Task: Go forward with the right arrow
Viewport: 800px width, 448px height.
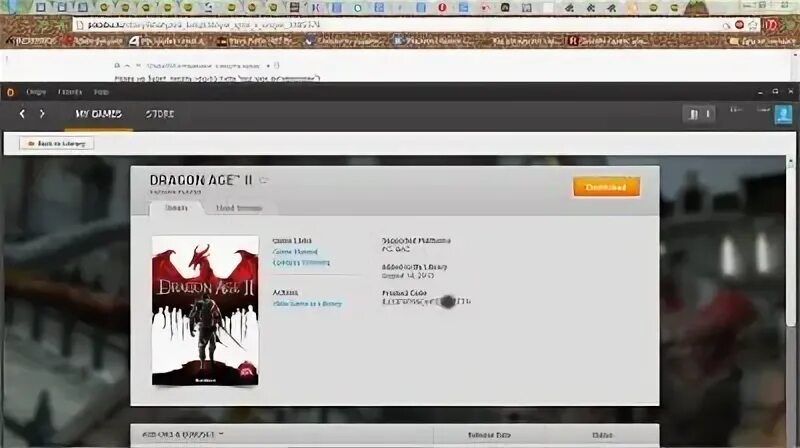Action: pyautogui.click(x=42, y=114)
